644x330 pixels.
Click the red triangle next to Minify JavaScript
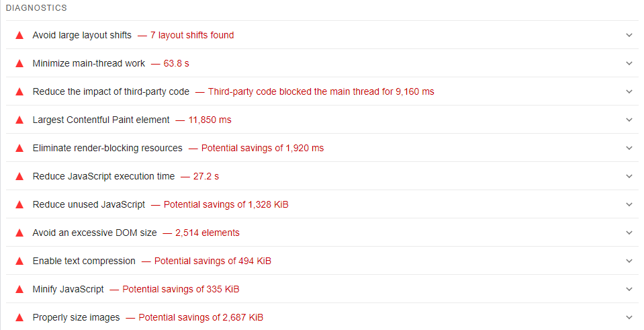pyautogui.click(x=19, y=289)
